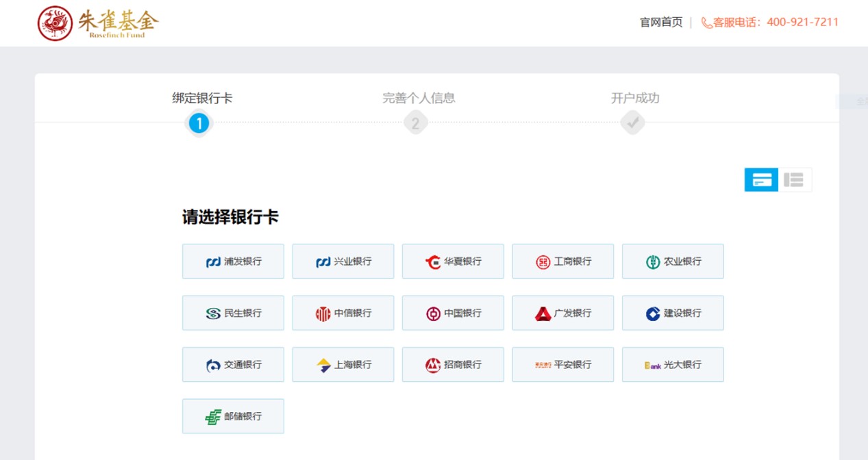Select step 2 完善个人信息 label

coord(419,98)
